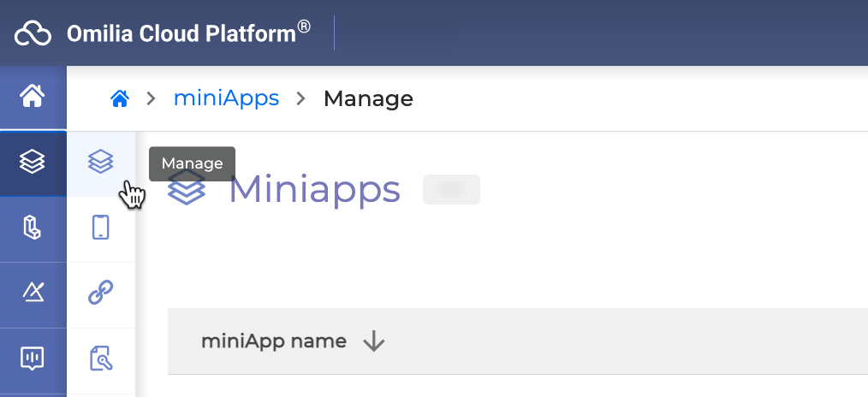Click the blurred count badge beside Miniapps
Image resolution: width=868 pixels, height=397 pixels.
[x=451, y=189]
